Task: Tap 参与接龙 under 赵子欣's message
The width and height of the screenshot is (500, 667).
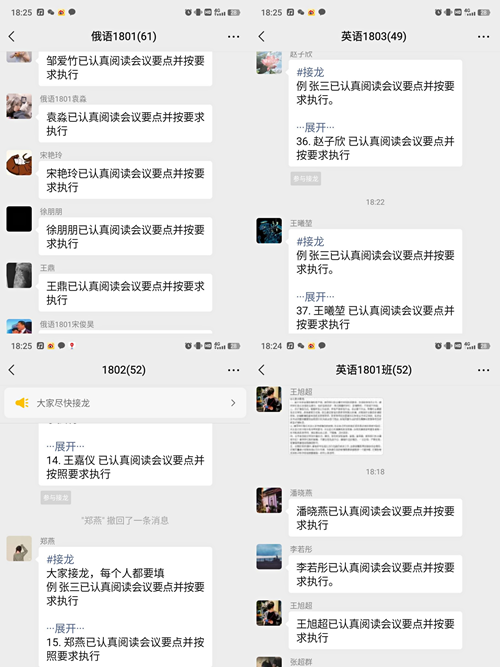Action: click(x=306, y=179)
